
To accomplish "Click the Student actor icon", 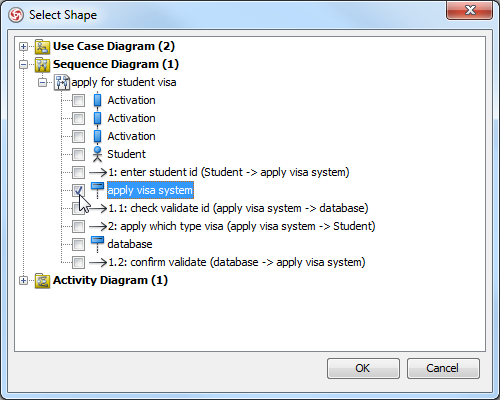I will click(97, 154).
